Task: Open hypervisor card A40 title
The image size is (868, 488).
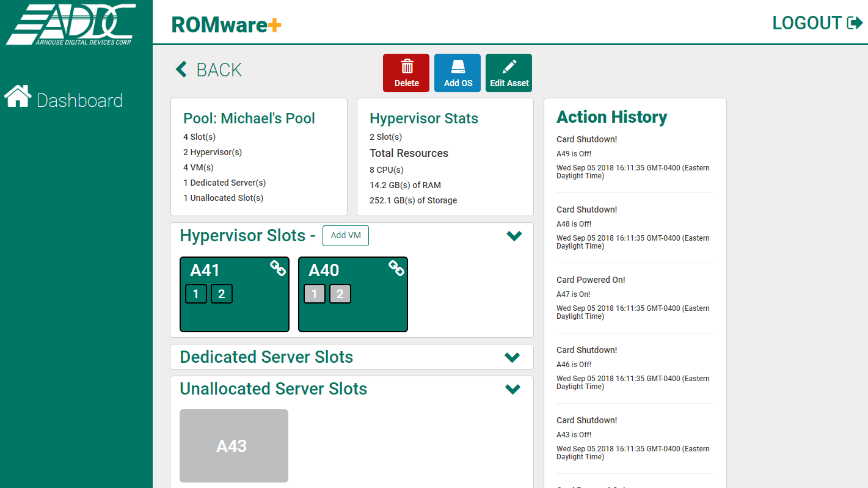Action: point(324,271)
